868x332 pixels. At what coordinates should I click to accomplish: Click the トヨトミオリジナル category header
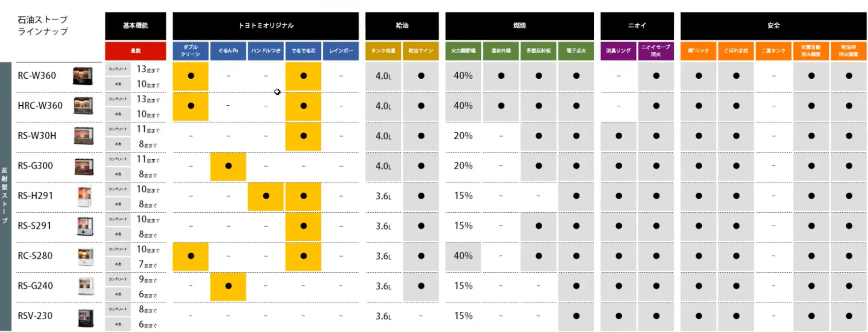(x=265, y=26)
